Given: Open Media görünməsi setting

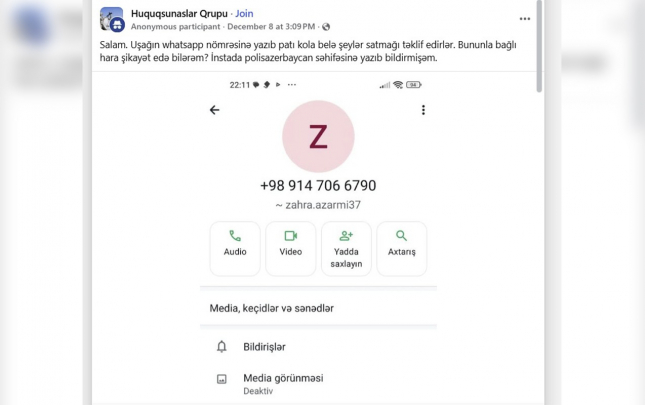Looking at the screenshot, I should click(x=318, y=384).
